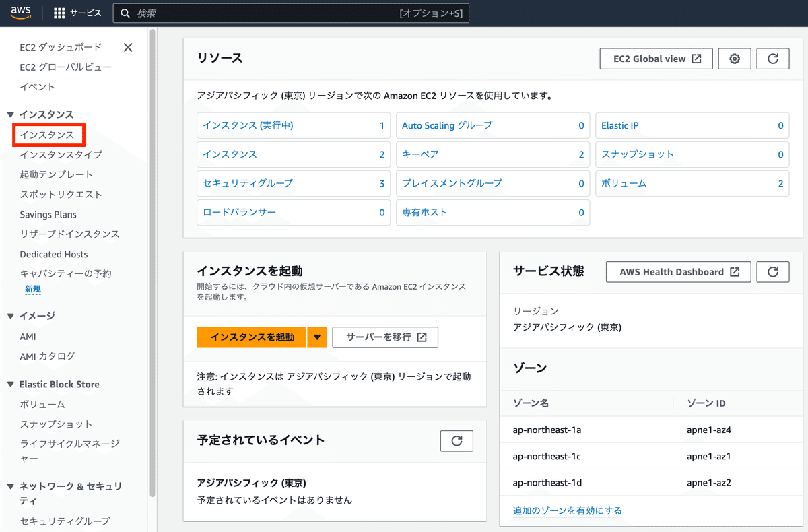808x532 pixels.
Task: Refresh the 予定されているイベント panel
Action: pos(457,441)
